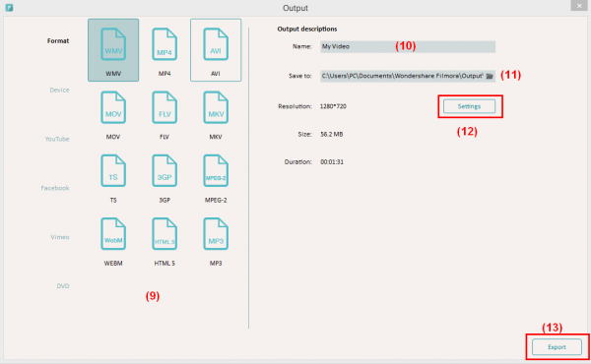The width and height of the screenshot is (591, 364).
Task: Click the Export button
Action: click(557, 347)
